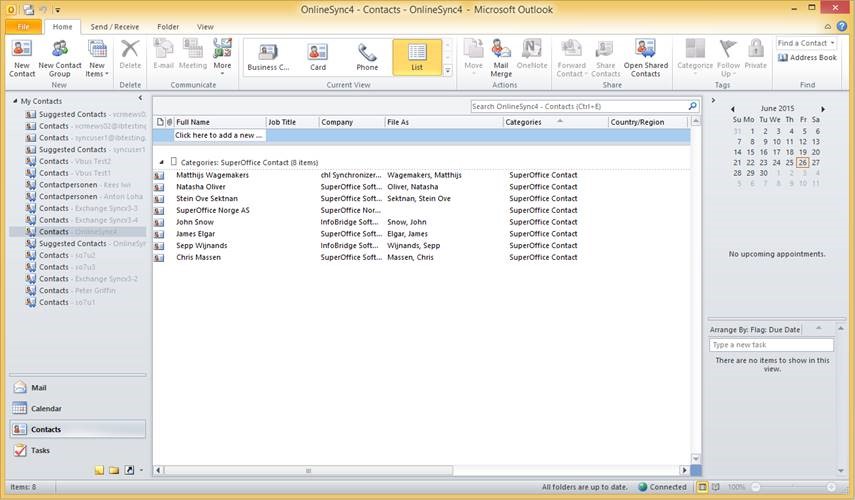Create a New Contact Group
Image resolution: width=855 pixels, height=500 pixels.
[60, 58]
